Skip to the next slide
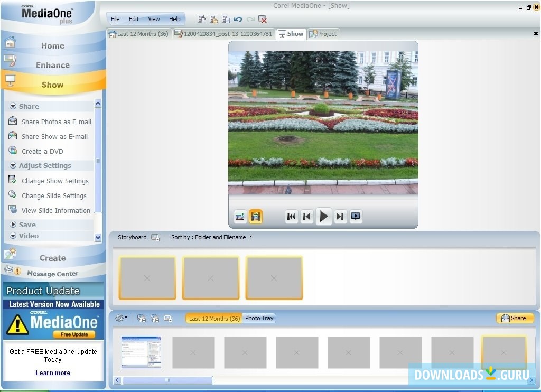 [340, 216]
